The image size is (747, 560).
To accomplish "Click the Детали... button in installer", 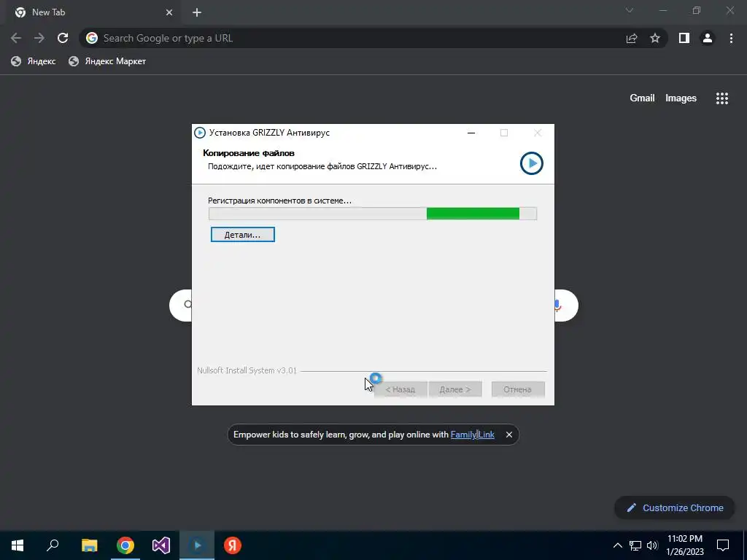I will [242, 235].
